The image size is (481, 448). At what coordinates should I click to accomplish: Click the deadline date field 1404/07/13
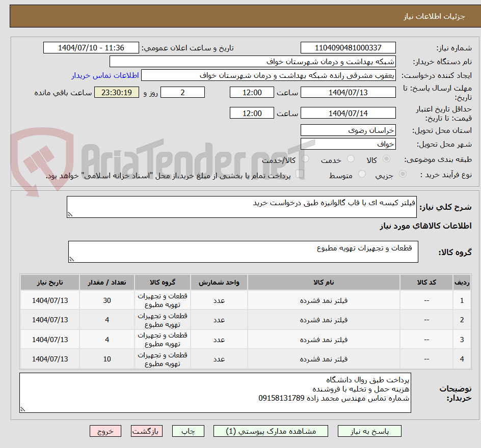coord(348,92)
